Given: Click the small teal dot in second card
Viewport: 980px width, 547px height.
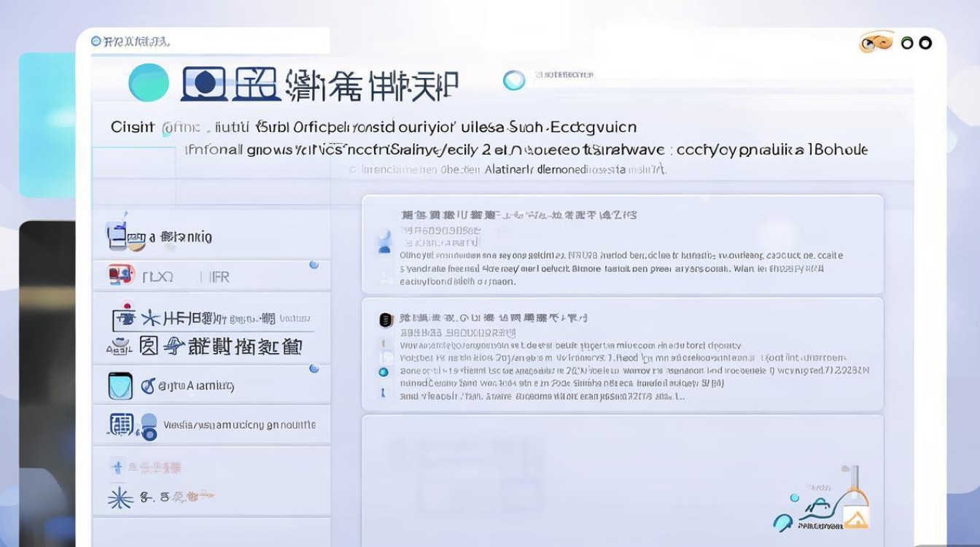Looking at the screenshot, I should [x=384, y=372].
